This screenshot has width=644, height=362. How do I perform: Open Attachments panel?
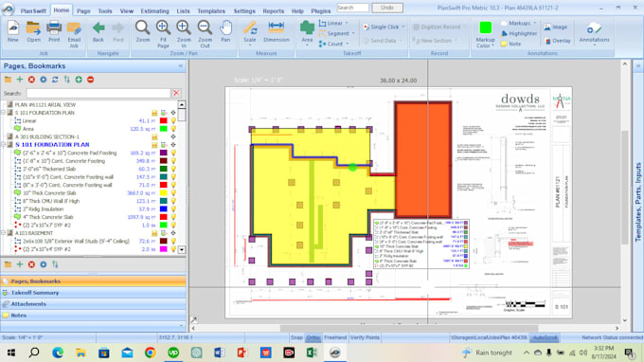(93, 304)
